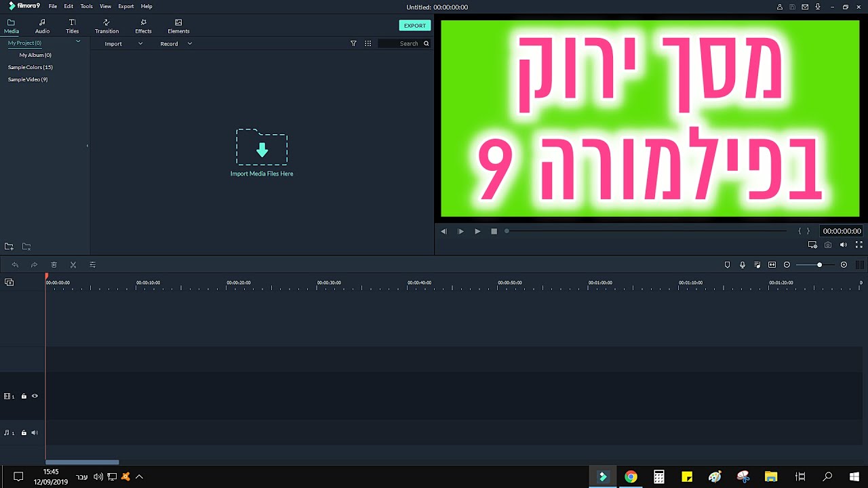Open the View menu

105,6
